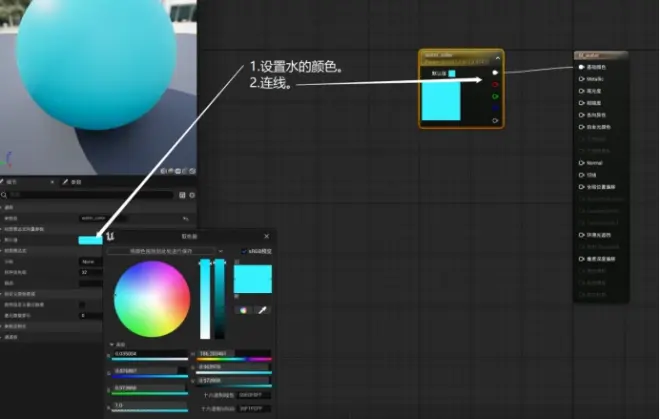
Task: Click the eyedropper icon in color picker
Action: [x=263, y=310]
